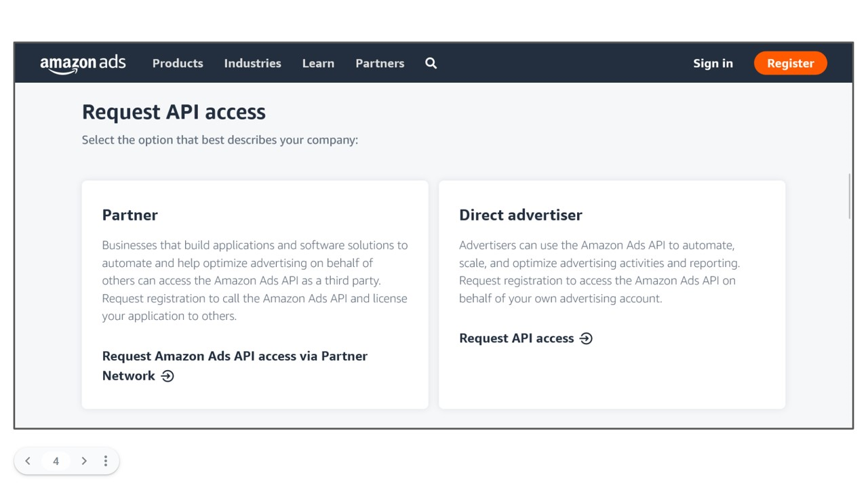868x488 pixels.
Task: Click the 'Select the option that best describes' text
Action: pos(220,140)
